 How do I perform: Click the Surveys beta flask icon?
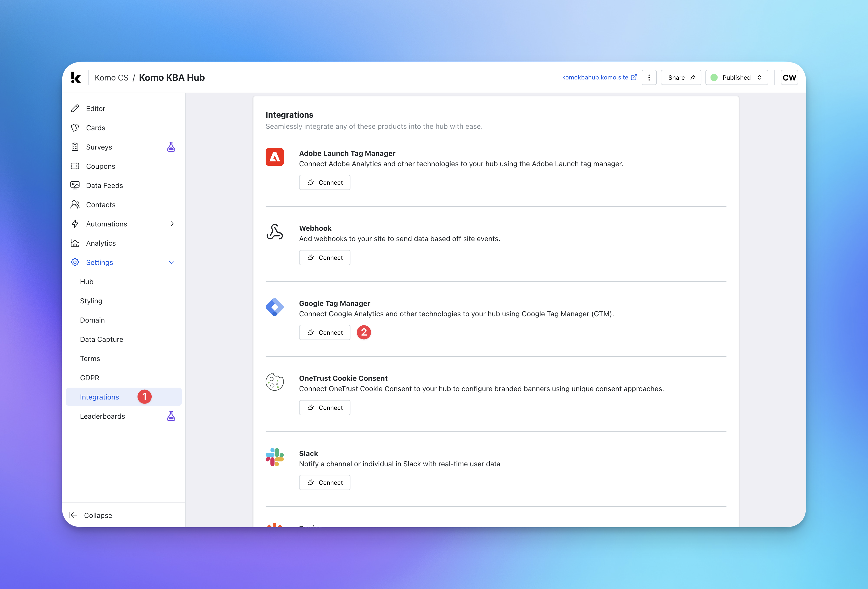[171, 147]
